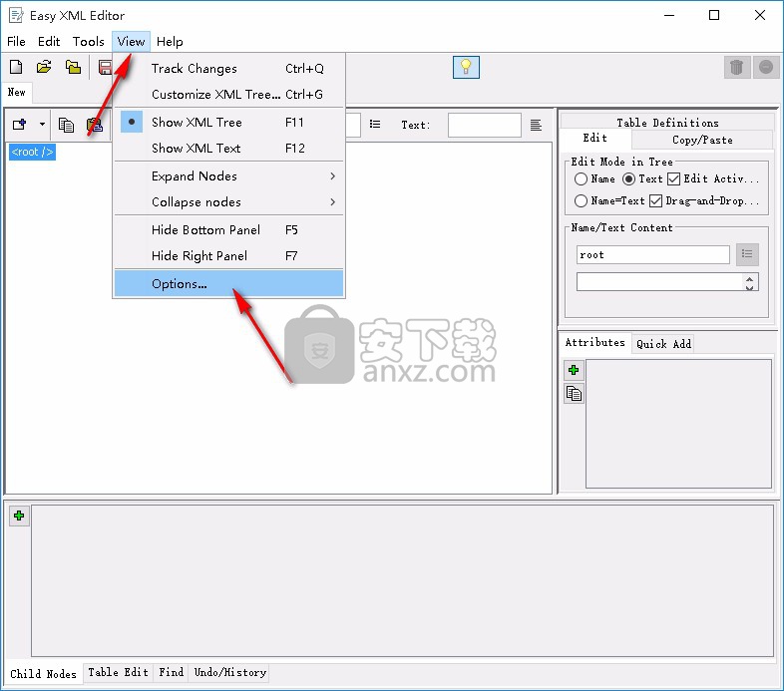Expand the Collapse nodes submenu
The width and height of the screenshot is (784, 691).
click(229, 202)
